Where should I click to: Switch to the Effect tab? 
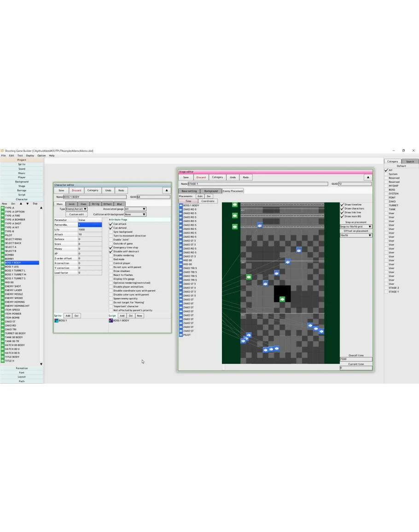point(107,204)
